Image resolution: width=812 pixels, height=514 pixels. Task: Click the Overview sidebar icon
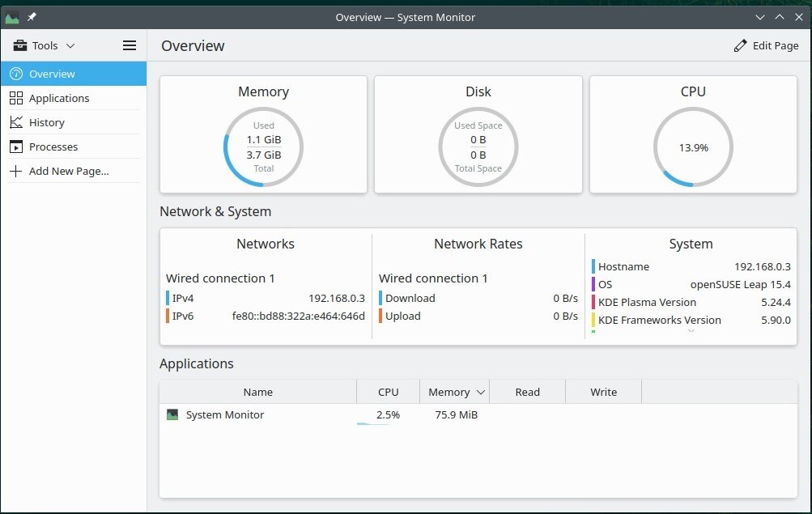16,74
